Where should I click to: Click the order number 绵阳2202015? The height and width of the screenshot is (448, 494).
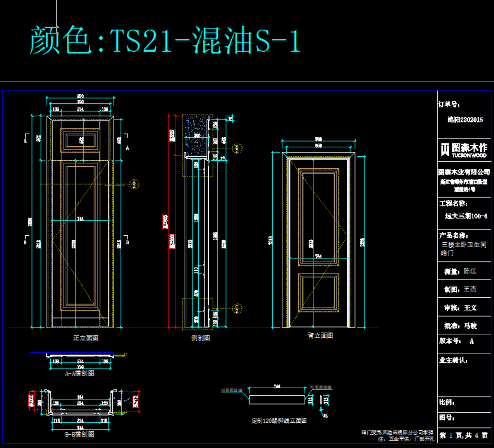pyautogui.click(x=465, y=120)
